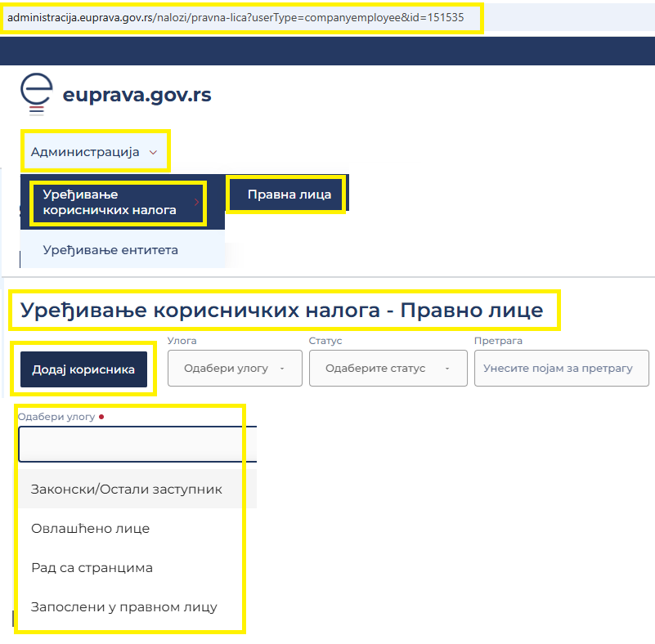Open the Улога dropdown
Image resolution: width=655 pixels, height=644 pixels.
pos(235,368)
